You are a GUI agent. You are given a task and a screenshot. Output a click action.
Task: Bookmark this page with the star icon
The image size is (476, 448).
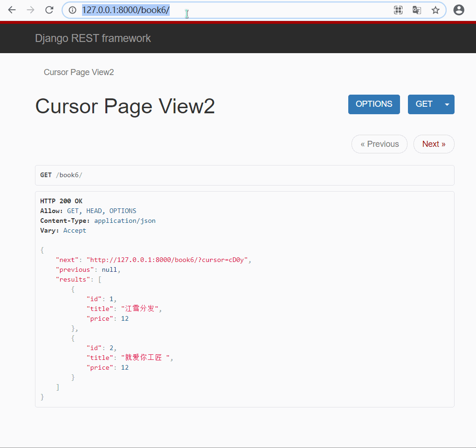pos(435,10)
